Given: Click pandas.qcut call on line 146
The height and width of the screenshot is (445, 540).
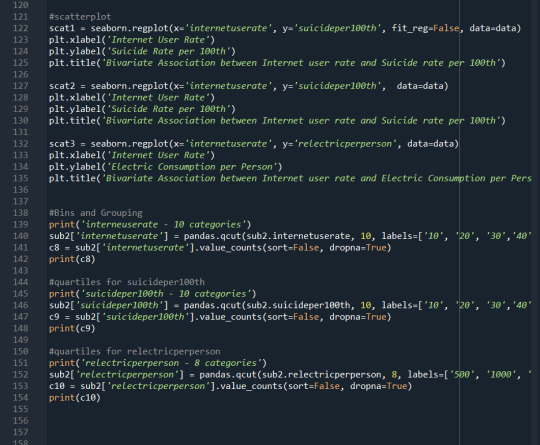Looking at the screenshot, I should pos(357,306).
